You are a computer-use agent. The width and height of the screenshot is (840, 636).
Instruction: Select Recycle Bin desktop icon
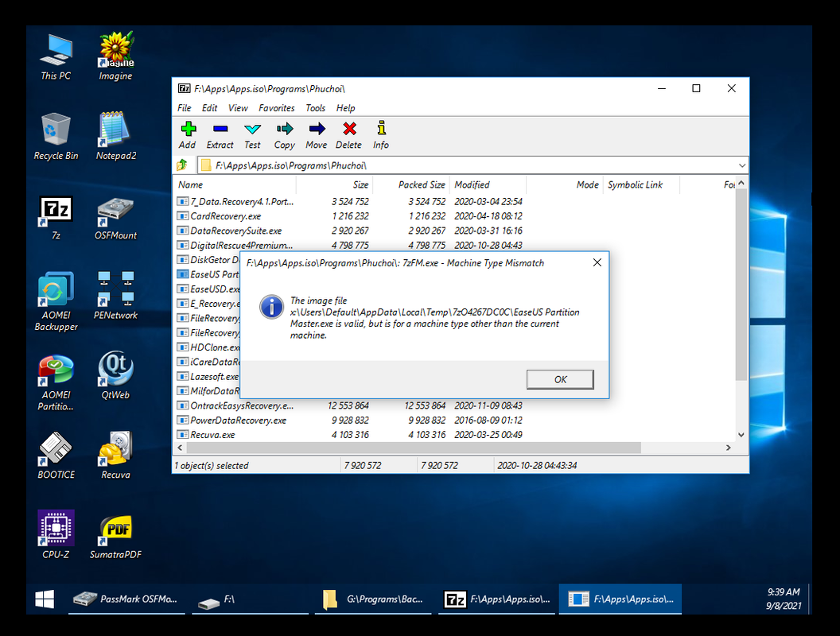[56, 137]
